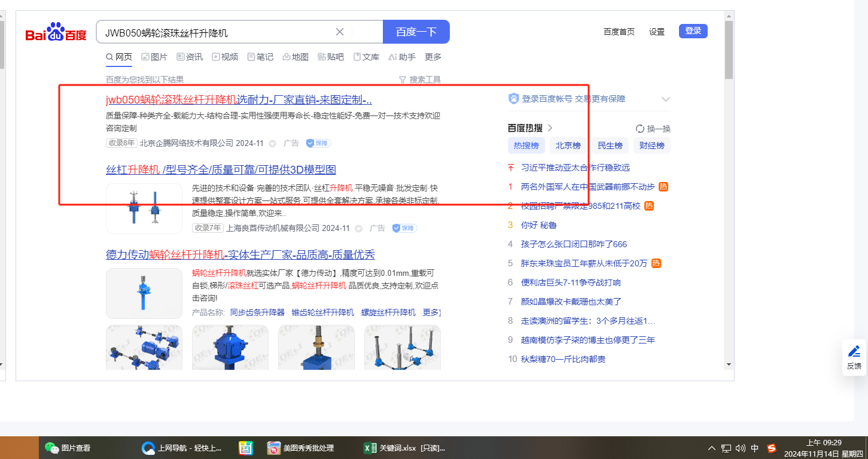Open hot search 孩子怎么张口闭口那咋了666
The image size is (868, 459).
coord(574,244)
